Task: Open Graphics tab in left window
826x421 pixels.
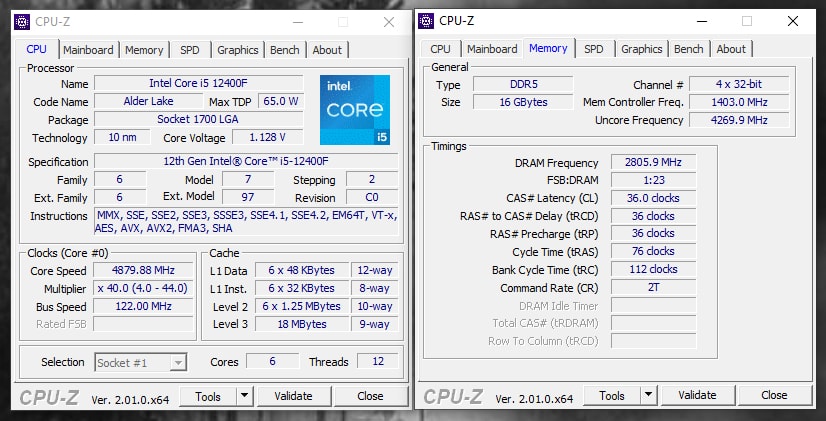Action: coord(238,50)
